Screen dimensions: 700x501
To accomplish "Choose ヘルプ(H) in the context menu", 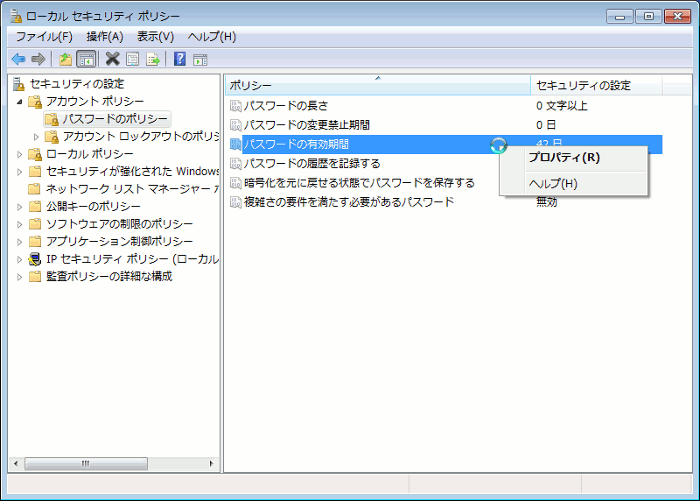I will tap(553, 183).
